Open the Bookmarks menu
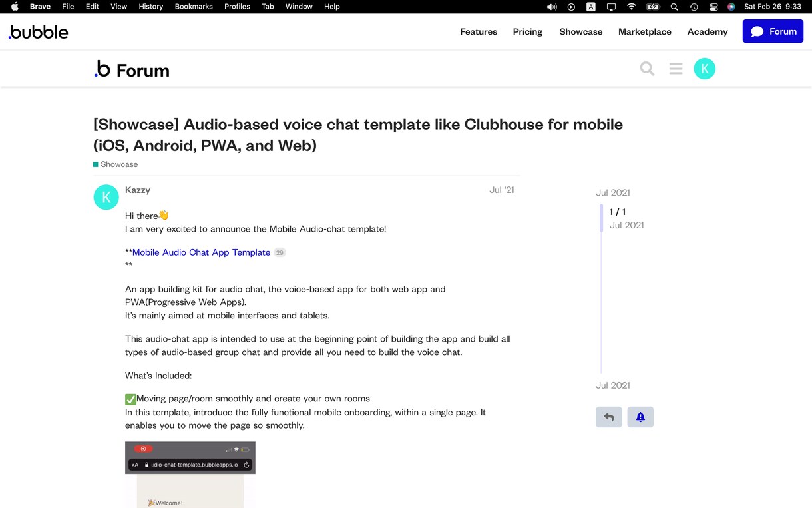This screenshot has width=812, height=508. (194, 7)
